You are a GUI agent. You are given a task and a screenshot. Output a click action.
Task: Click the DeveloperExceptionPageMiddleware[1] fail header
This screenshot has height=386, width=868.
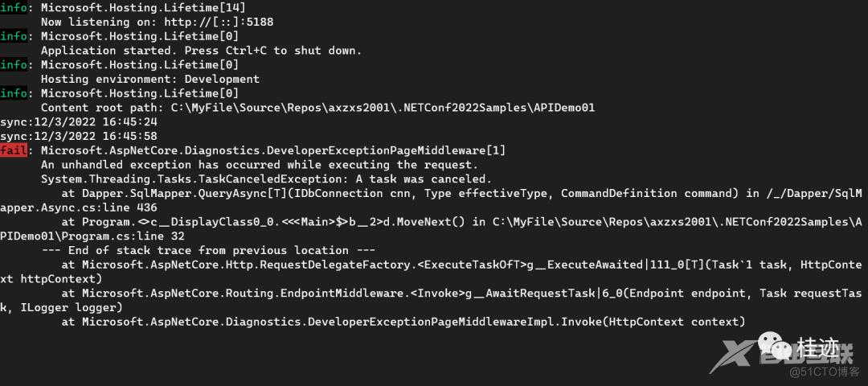pos(273,150)
